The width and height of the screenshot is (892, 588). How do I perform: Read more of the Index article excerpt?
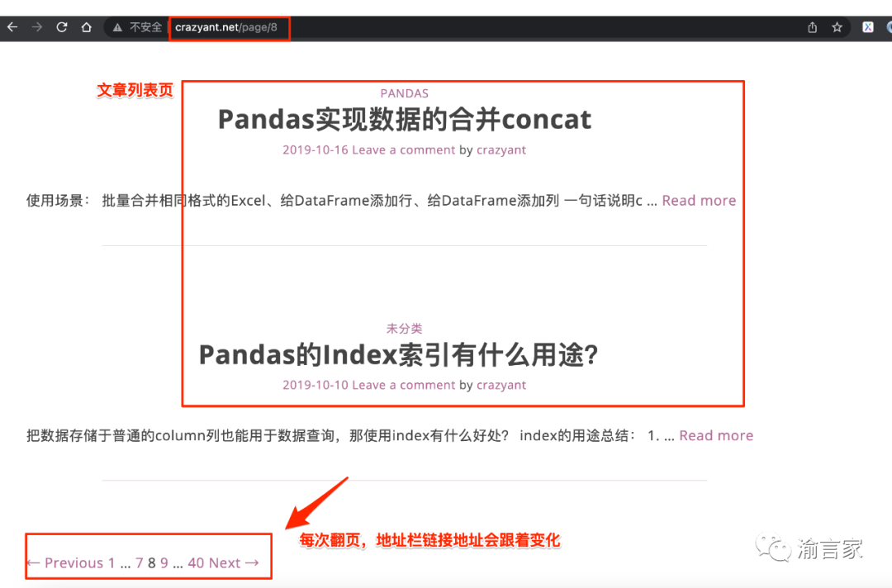[715, 435]
